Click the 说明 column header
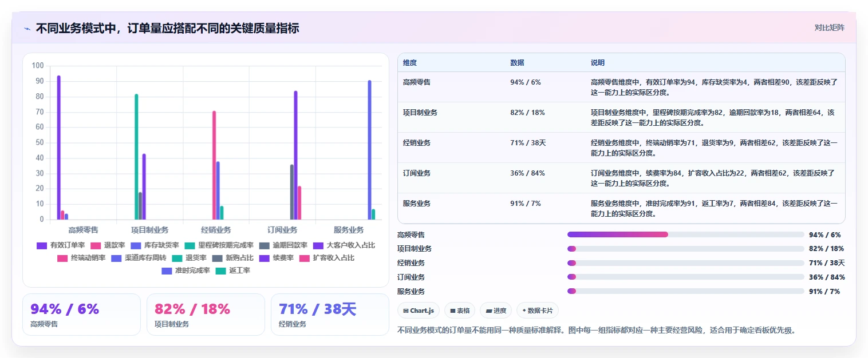Screen dimensions: 868x358 (x=598, y=63)
